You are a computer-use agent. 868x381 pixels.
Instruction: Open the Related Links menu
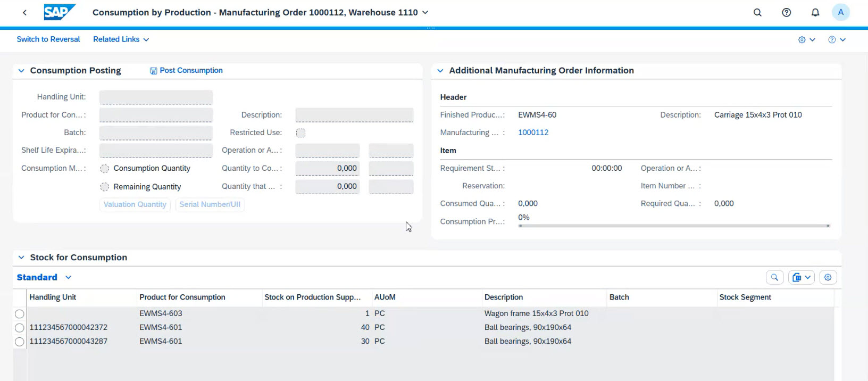coord(121,39)
